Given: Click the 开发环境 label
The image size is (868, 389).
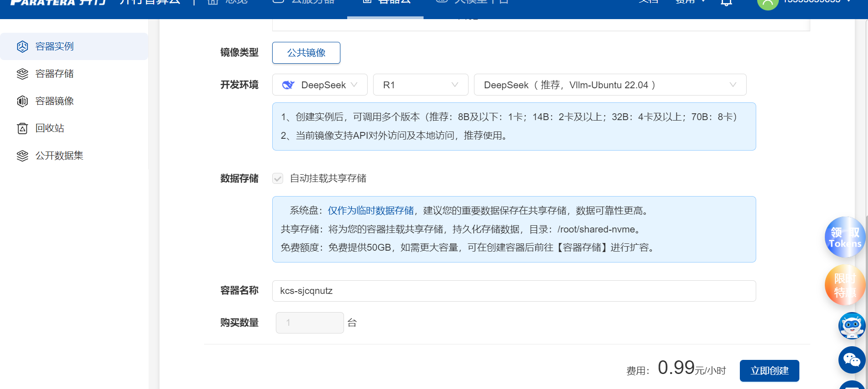Looking at the screenshot, I should tap(239, 85).
